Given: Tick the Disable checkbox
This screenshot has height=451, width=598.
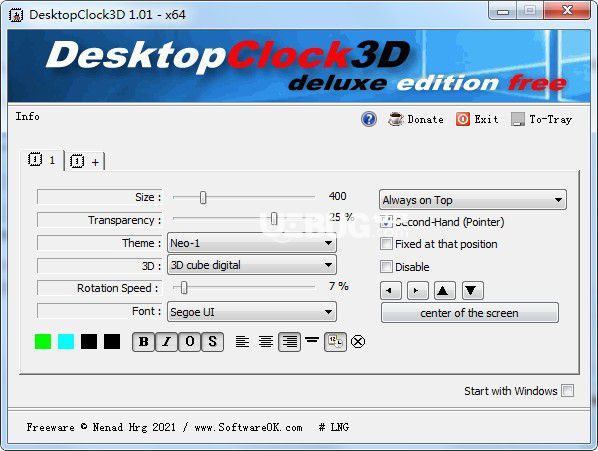Looking at the screenshot, I should tap(386, 266).
